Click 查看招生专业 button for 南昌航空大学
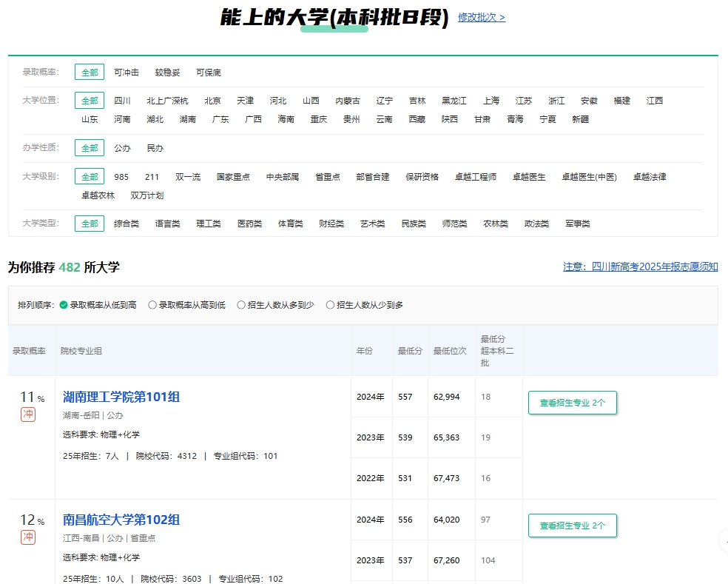The height and width of the screenshot is (584, 728). [572, 526]
